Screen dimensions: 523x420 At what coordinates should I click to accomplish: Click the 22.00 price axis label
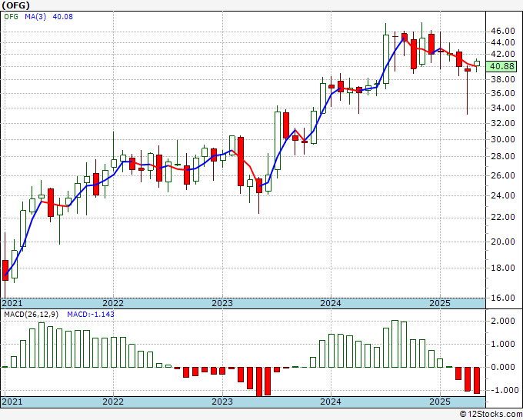click(502, 217)
